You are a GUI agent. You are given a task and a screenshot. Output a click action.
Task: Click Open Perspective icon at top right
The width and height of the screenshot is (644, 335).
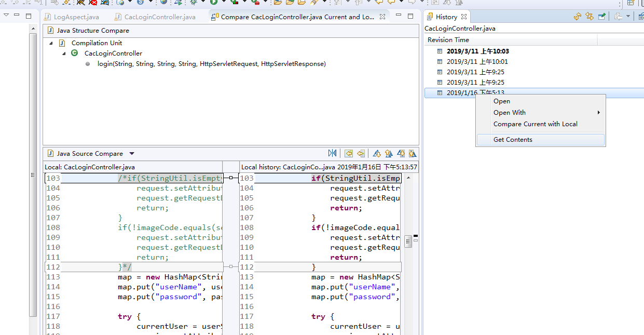[x=631, y=2]
